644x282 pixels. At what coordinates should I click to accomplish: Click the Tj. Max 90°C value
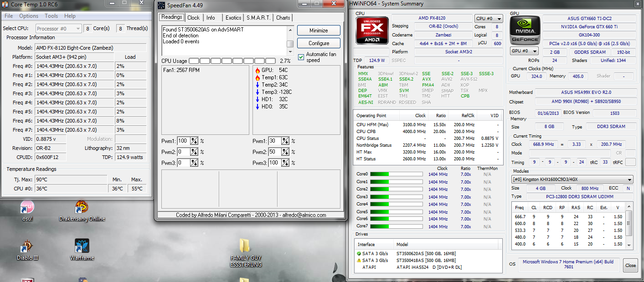pyautogui.click(x=70, y=179)
